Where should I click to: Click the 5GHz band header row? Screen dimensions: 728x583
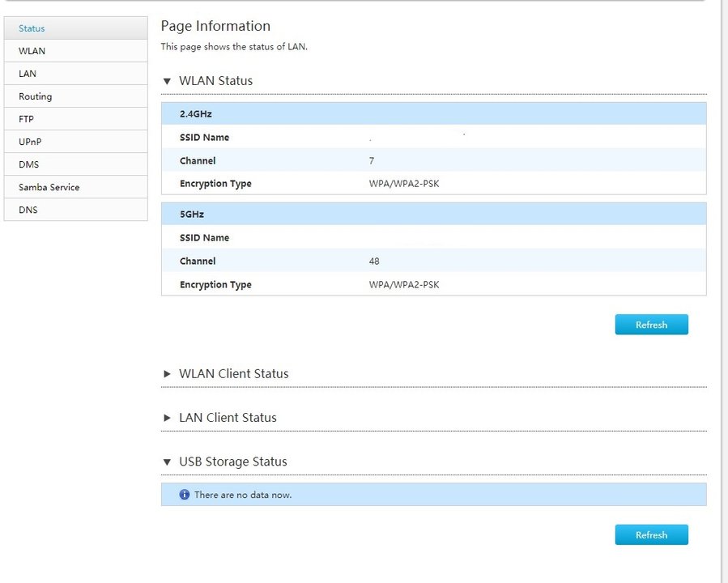[433, 215]
